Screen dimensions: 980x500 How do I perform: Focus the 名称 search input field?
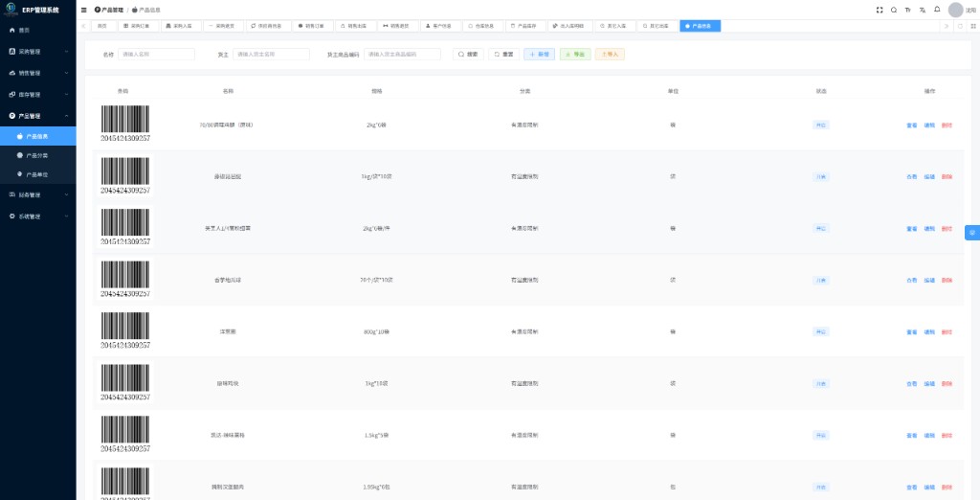coord(156,55)
